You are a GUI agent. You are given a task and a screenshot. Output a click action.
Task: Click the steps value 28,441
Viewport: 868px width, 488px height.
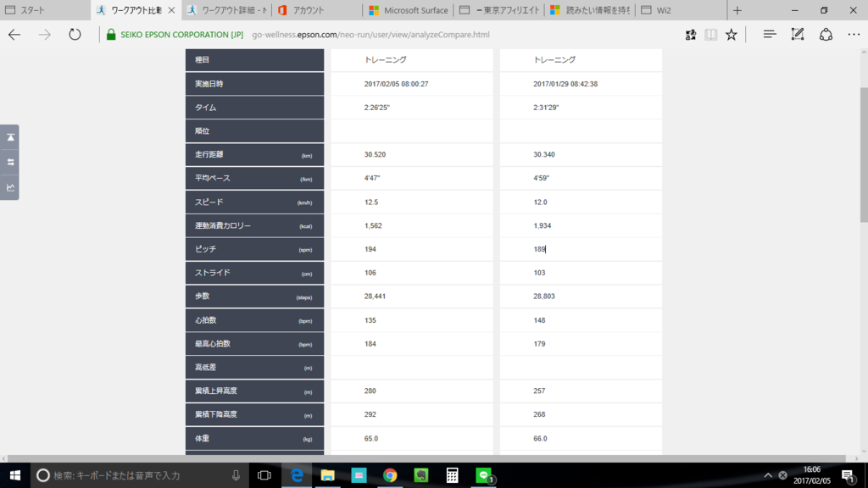[x=375, y=296]
